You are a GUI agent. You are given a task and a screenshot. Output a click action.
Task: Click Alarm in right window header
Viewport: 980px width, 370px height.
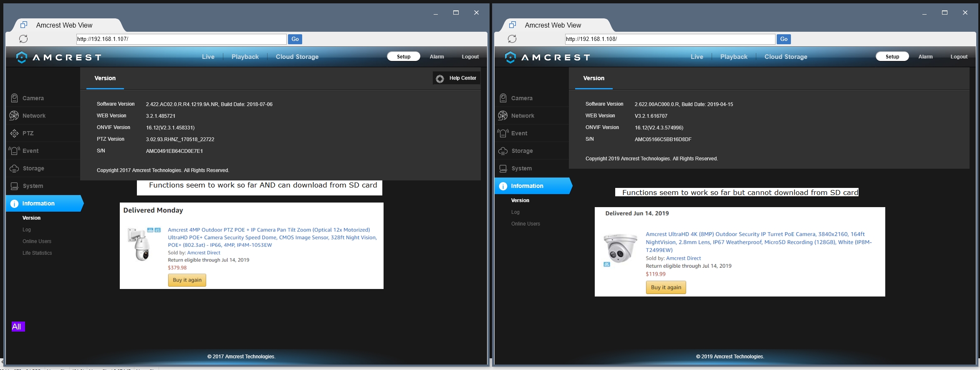pos(926,57)
